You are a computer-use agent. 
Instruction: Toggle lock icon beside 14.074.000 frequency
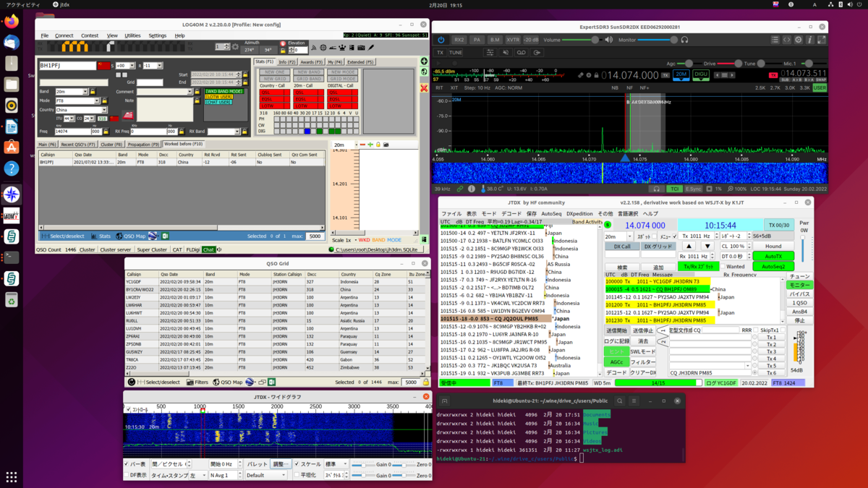pos(595,75)
